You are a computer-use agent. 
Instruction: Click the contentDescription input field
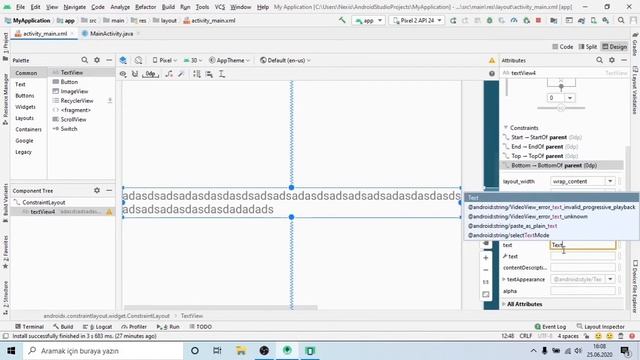(x=583, y=268)
